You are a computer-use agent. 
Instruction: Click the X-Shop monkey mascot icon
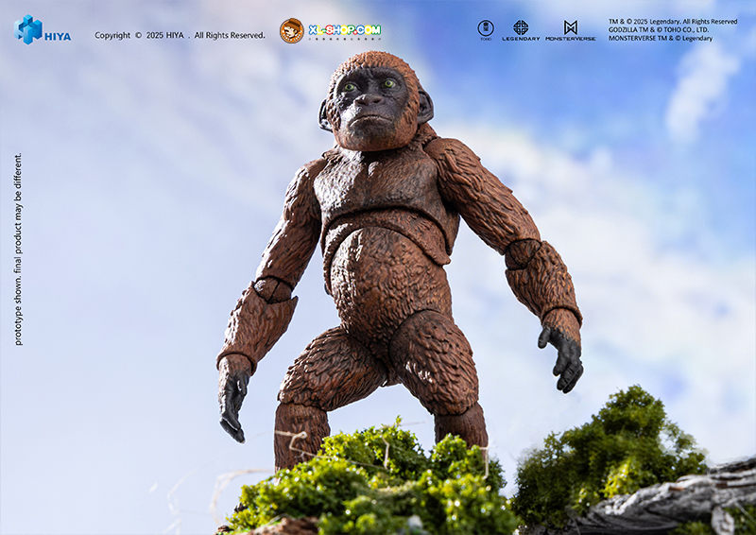291,30
